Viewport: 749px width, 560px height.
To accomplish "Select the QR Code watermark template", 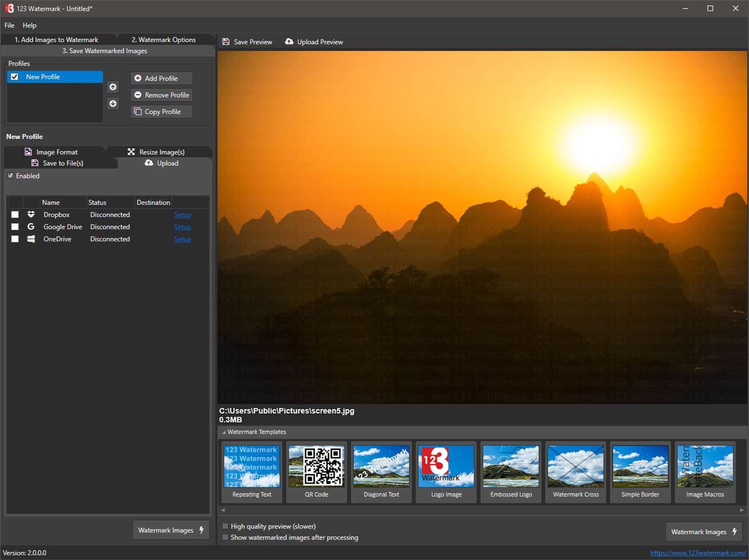I will [316, 466].
